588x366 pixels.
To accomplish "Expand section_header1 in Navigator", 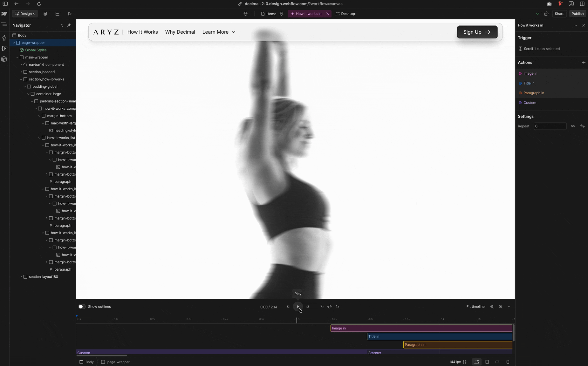I will 21,72.
